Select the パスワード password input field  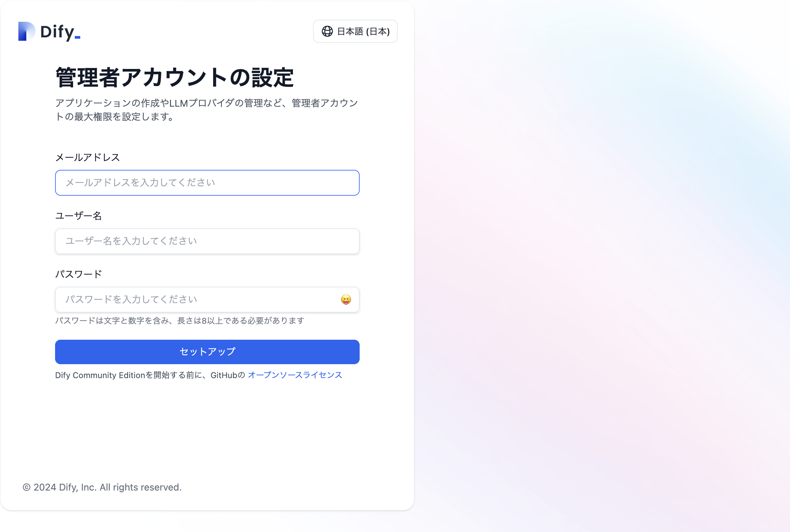(x=197, y=299)
